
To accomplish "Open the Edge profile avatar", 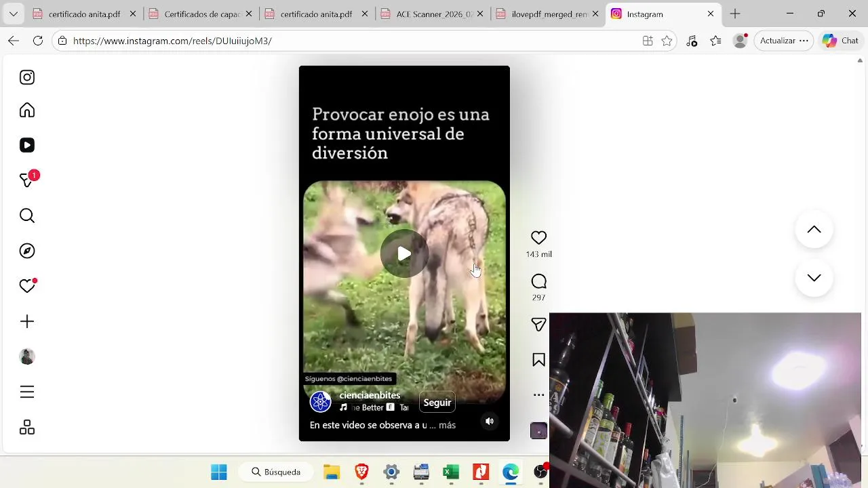I will point(741,41).
